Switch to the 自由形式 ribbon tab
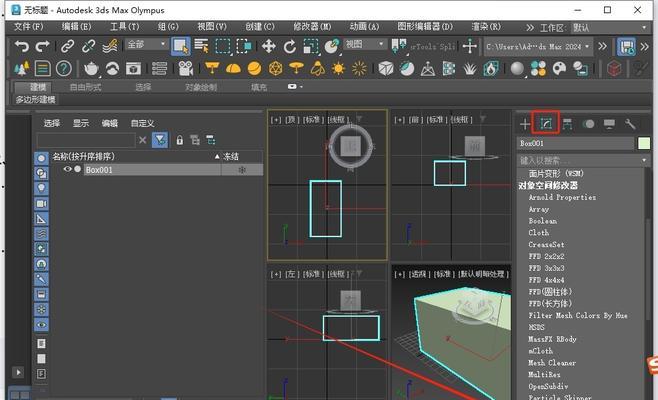 [x=85, y=87]
